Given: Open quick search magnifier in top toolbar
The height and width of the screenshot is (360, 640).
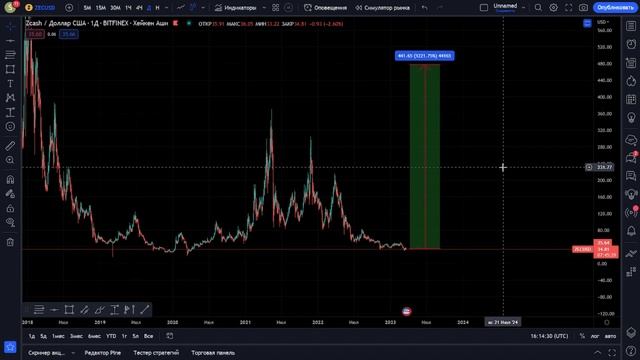Looking at the screenshot, I should pyautogui.click(x=538, y=7).
